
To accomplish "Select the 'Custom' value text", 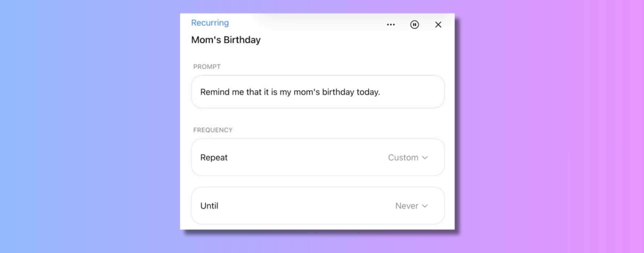I will (403, 158).
